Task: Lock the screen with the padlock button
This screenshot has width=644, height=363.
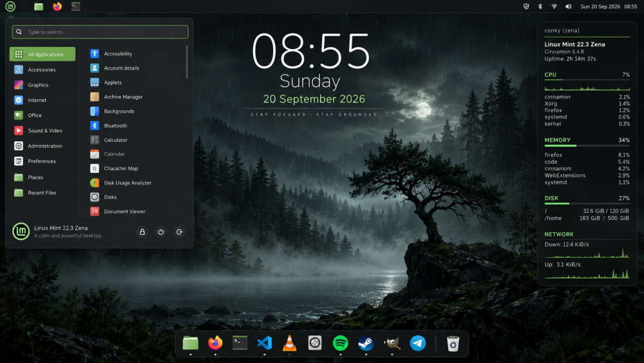Action: point(142,232)
